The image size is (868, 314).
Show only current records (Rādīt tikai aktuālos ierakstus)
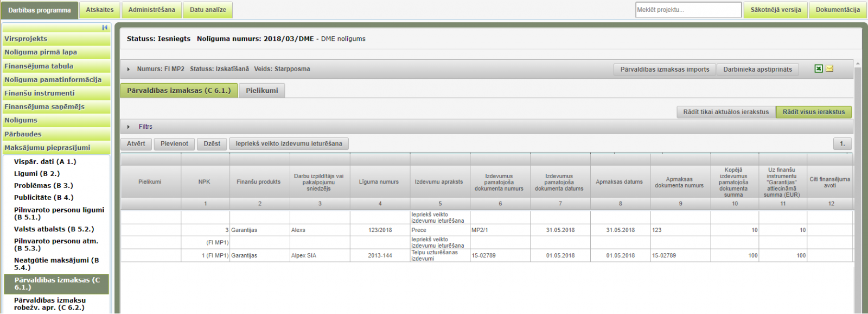pyautogui.click(x=726, y=112)
